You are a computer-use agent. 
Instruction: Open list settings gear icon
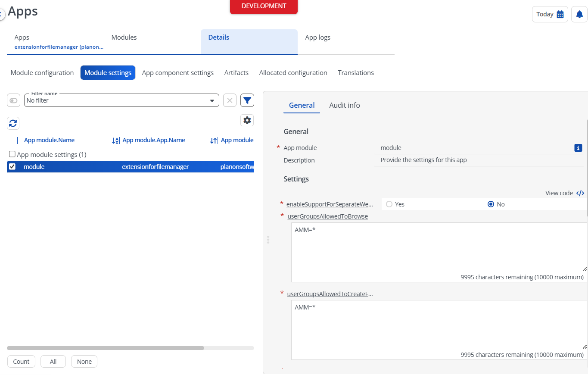247,120
